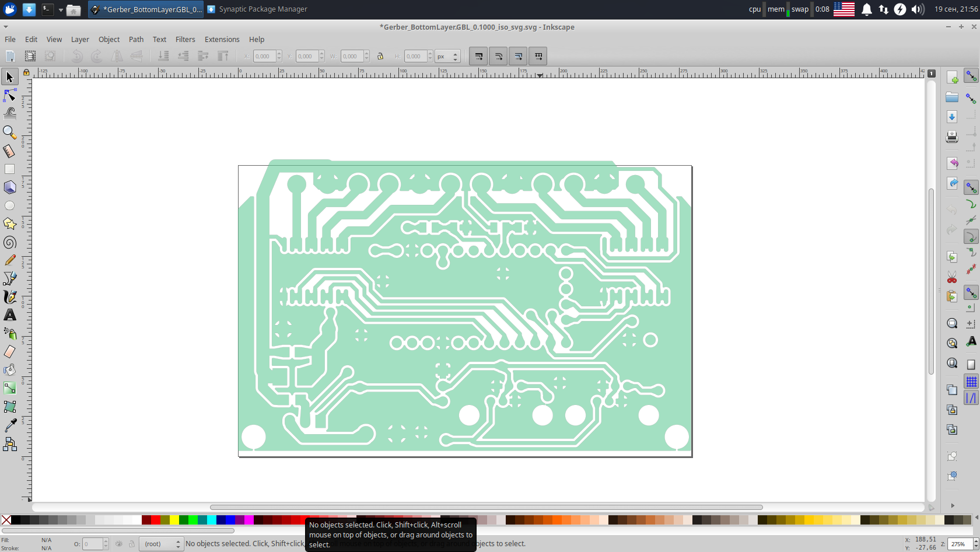Select the Text tool
Screen dimensions: 980x552
(10, 315)
